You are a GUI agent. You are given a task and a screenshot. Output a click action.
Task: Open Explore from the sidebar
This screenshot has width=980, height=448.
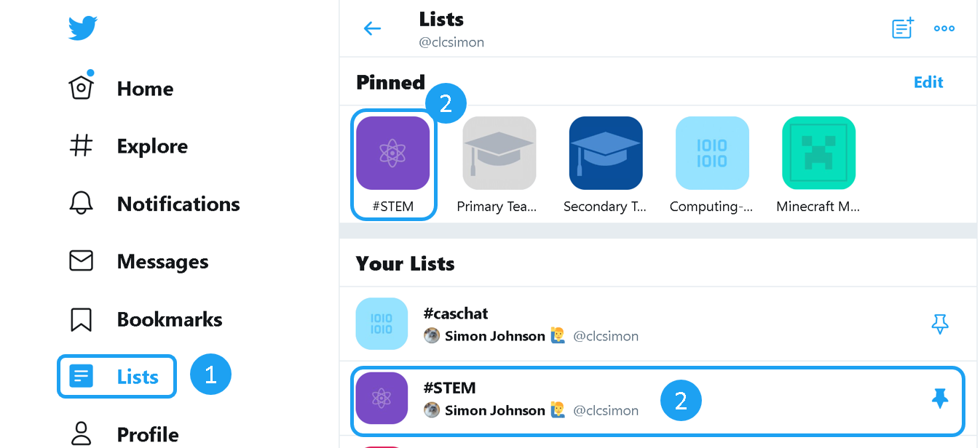pyautogui.click(x=152, y=146)
